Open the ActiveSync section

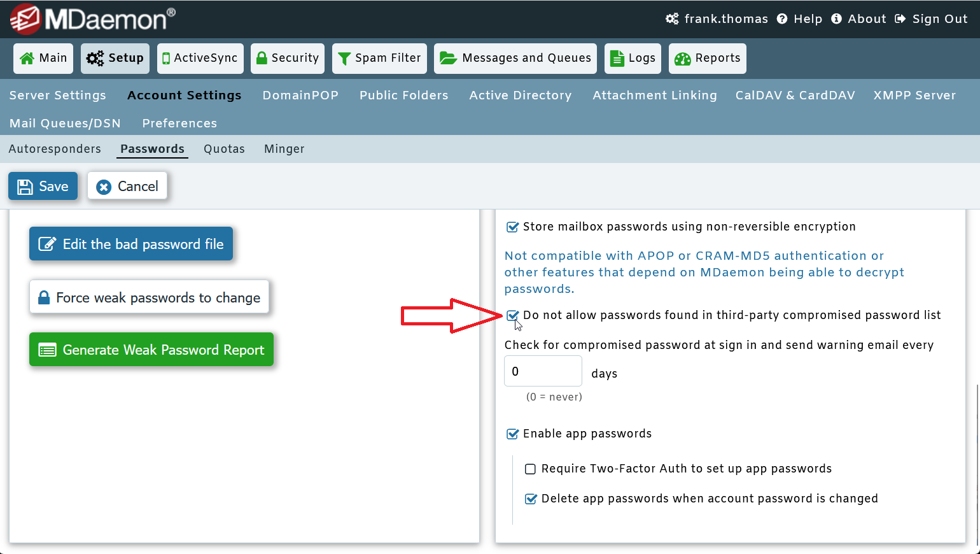click(200, 58)
